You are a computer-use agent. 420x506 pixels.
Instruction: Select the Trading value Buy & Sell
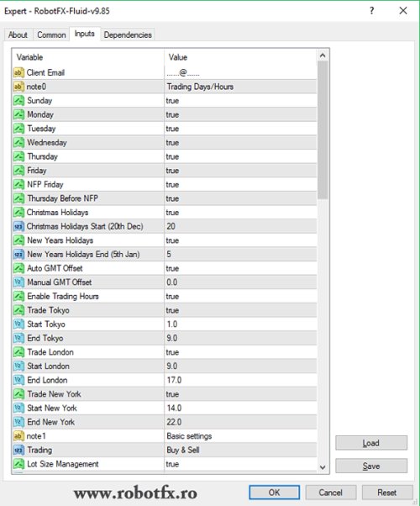tap(240, 451)
